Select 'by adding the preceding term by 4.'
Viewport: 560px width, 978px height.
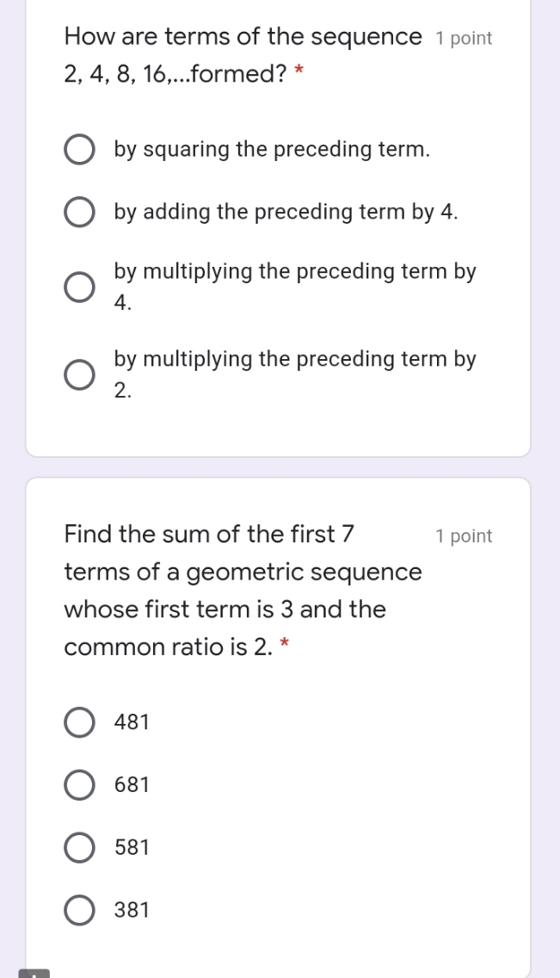click(x=286, y=212)
